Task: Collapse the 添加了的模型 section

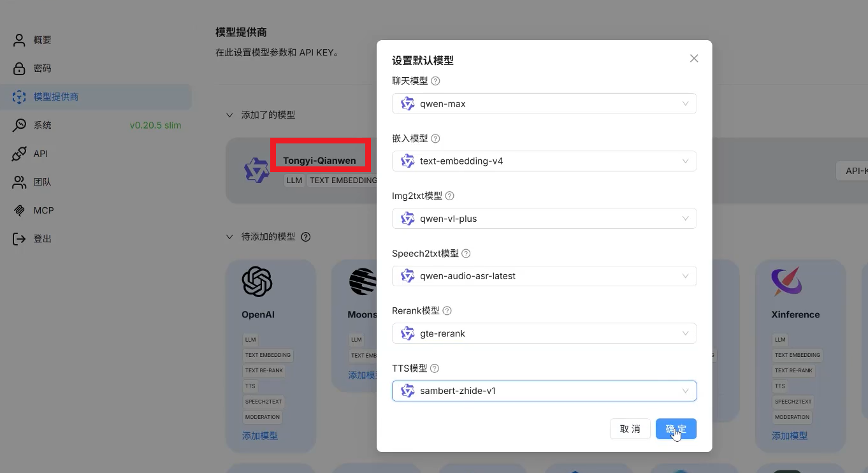Action: (x=229, y=115)
